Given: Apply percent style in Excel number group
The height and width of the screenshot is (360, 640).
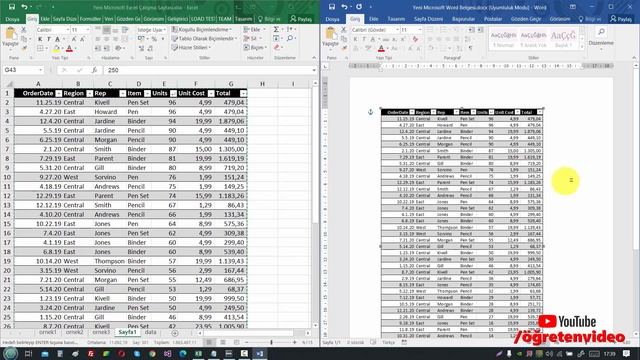Looking at the screenshot, I should tap(154, 39).
